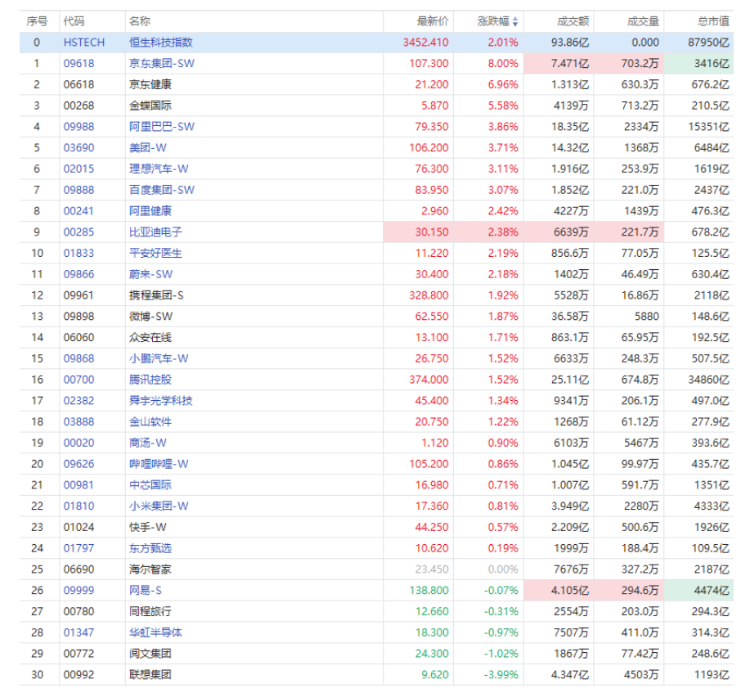The image size is (750, 693).
Task: Open 比亚迪电子 stock link
Action: (155, 232)
